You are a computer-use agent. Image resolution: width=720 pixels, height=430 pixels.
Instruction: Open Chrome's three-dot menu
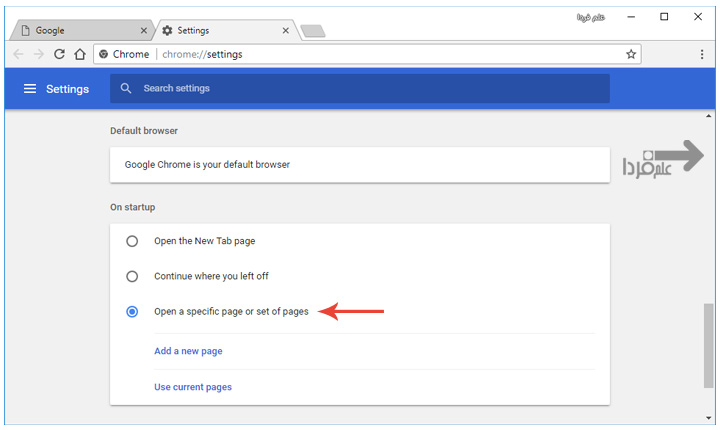click(700, 54)
